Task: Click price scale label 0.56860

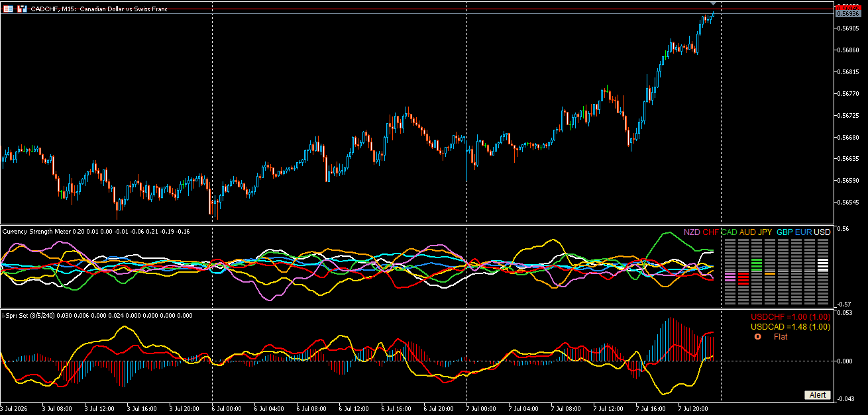Action: [847, 50]
